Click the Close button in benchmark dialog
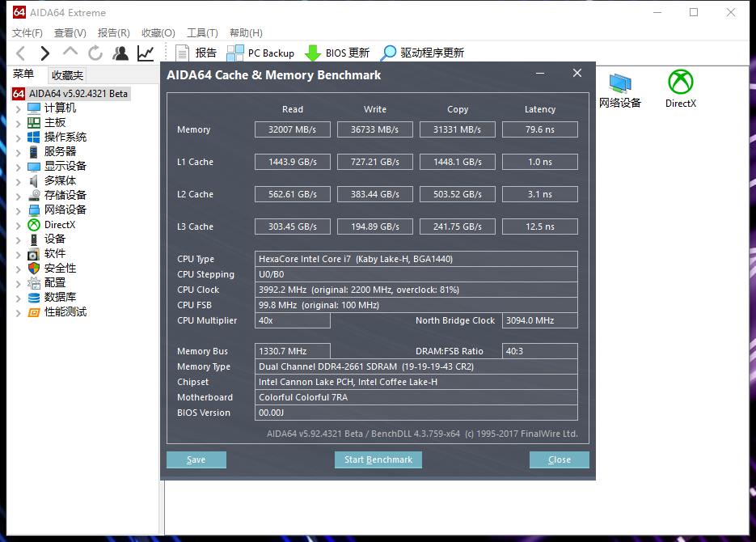The width and height of the screenshot is (756, 542). pos(560,459)
